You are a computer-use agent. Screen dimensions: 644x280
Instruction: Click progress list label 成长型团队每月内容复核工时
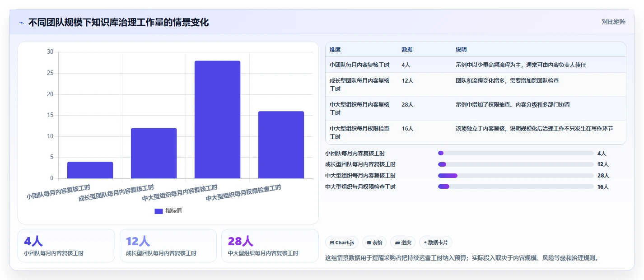(360, 164)
